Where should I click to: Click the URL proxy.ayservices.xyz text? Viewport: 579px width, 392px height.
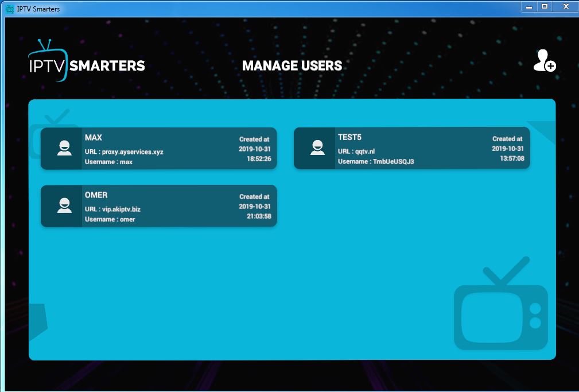point(124,152)
